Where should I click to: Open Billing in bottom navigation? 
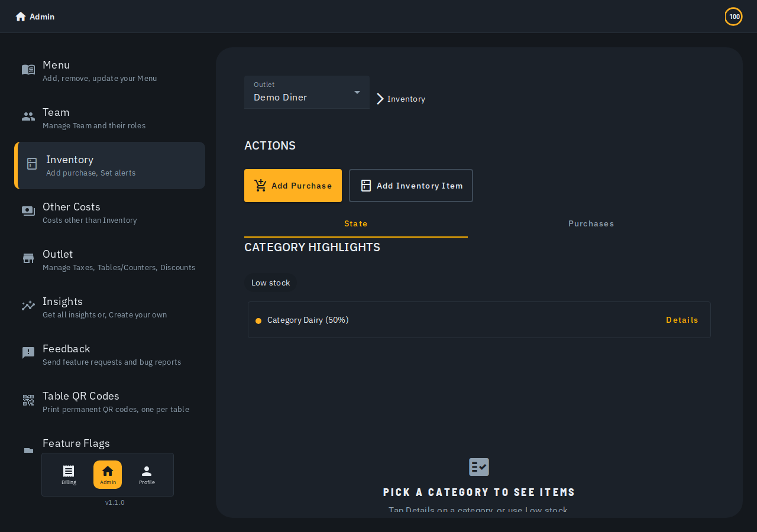tap(69, 475)
